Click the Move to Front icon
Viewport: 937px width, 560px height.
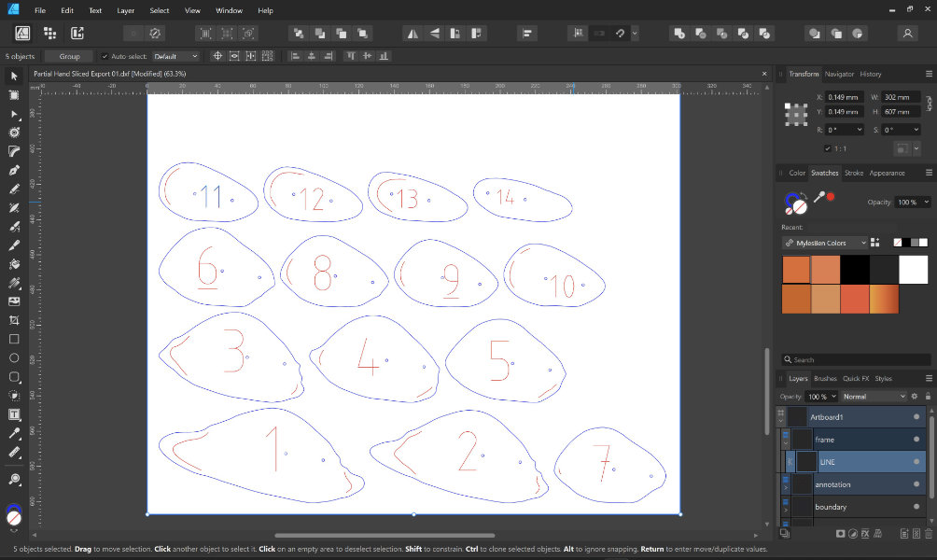tap(362, 34)
